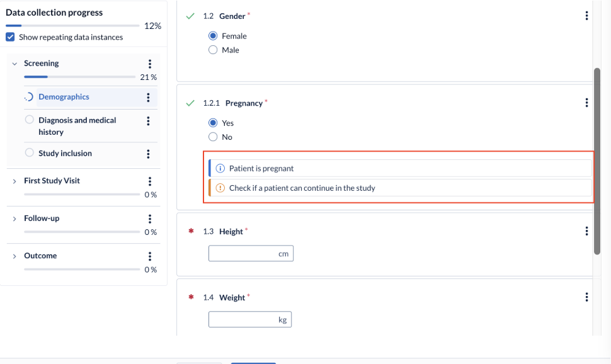This screenshot has height=364, width=611.
Task: Expand the Follow-up section
Action: pyautogui.click(x=14, y=219)
